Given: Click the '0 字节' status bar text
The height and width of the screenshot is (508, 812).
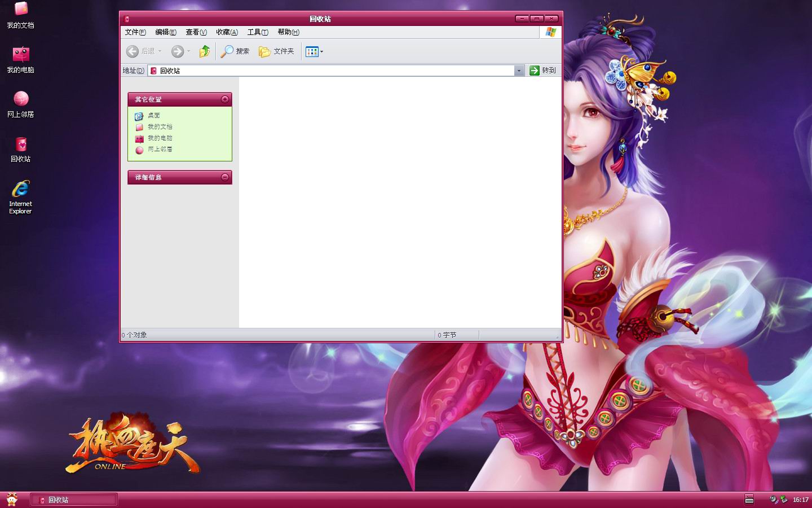Looking at the screenshot, I should pyautogui.click(x=447, y=335).
